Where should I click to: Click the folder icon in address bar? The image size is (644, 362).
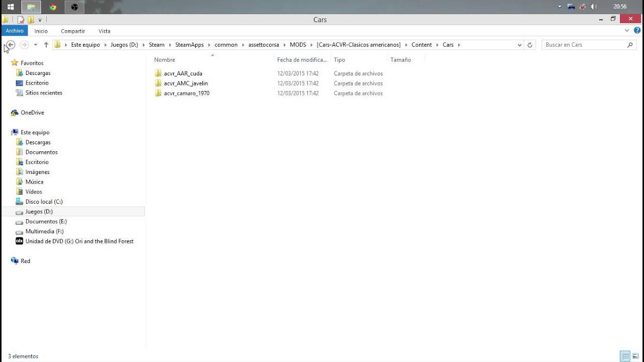click(x=57, y=45)
